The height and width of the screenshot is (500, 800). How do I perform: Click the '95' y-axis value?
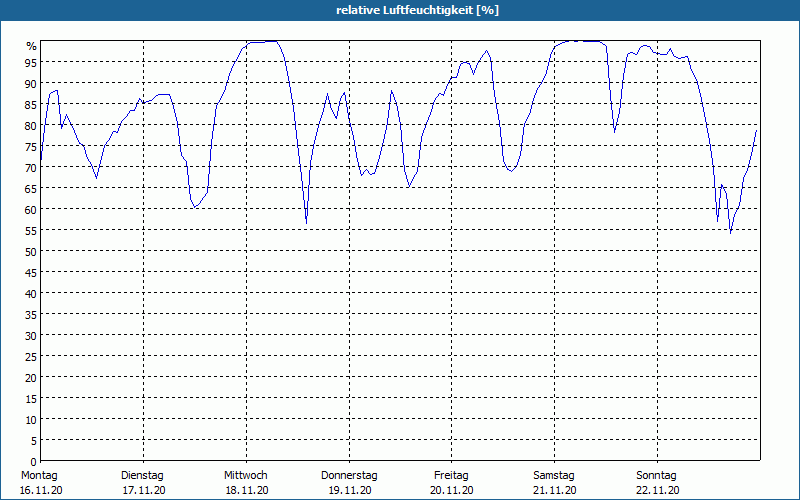tap(31, 63)
